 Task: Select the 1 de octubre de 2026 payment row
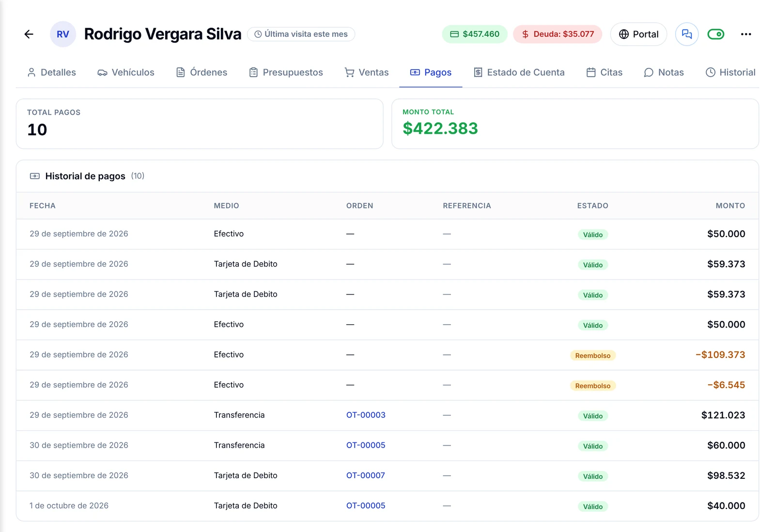click(x=387, y=506)
